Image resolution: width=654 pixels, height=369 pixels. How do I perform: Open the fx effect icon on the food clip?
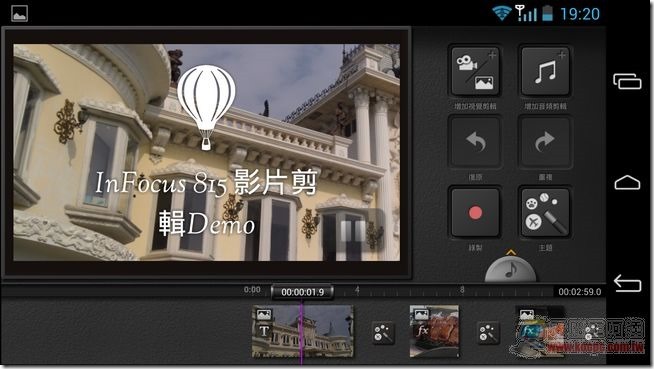click(x=422, y=331)
